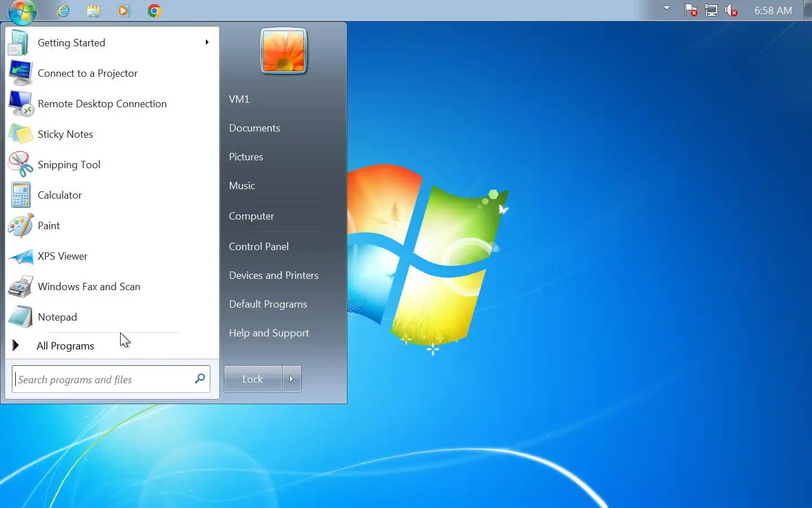Open Internet Explorer from taskbar
Screen dimensions: 812x508
tap(64, 11)
